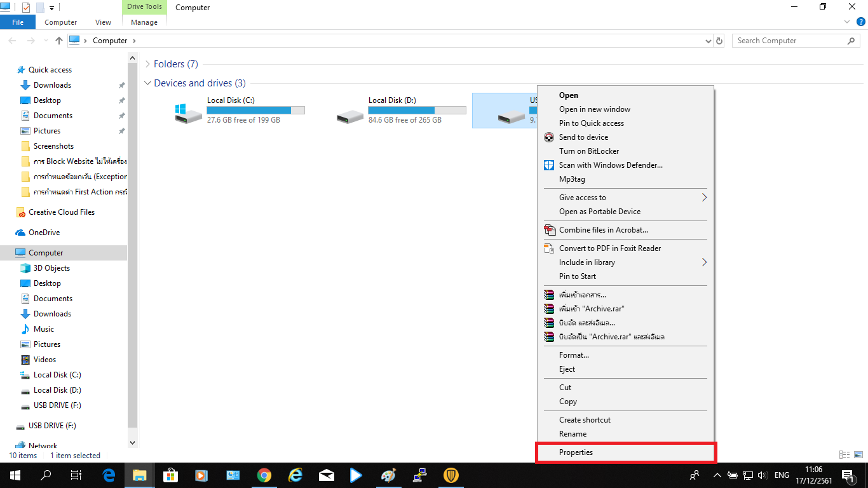Expand the Give access to submenu
This screenshot has height=488, width=868.
pos(703,198)
